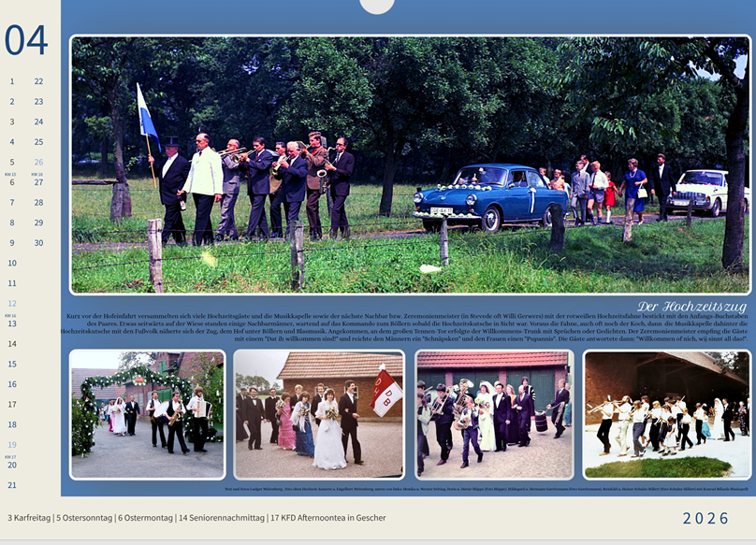Click the semicircular hanging hole at top
The height and width of the screenshot is (545, 756).
click(377, 6)
